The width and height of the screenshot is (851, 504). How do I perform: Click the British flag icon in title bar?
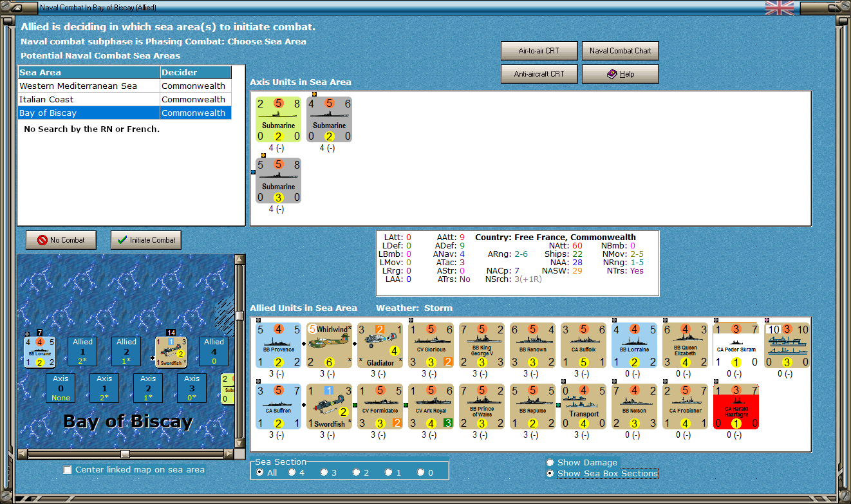point(780,8)
